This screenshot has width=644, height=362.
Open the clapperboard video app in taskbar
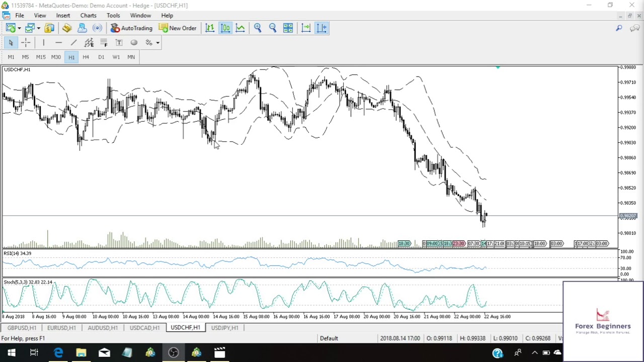click(219, 353)
